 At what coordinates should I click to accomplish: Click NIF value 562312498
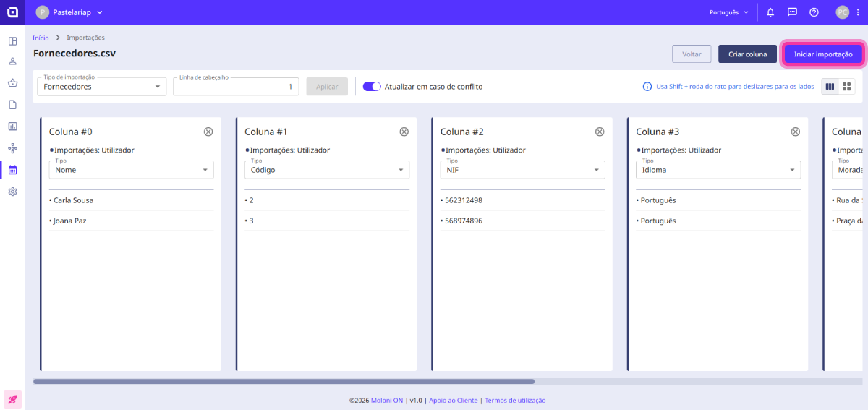click(x=463, y=200)
